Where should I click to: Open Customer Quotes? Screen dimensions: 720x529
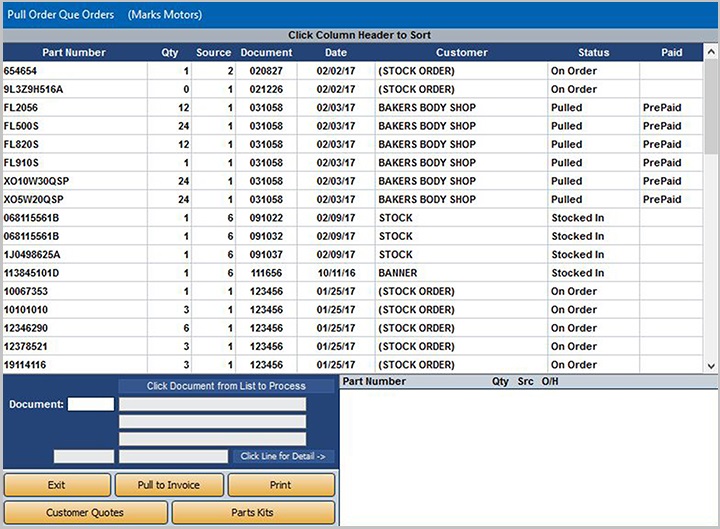point(85,513)
